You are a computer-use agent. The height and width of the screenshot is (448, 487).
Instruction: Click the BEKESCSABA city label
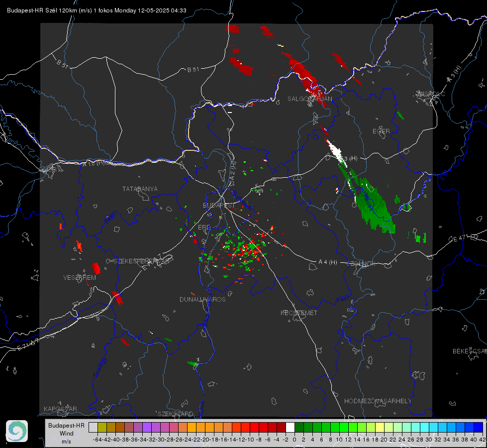pyautogui.click(x=470, y=351)
